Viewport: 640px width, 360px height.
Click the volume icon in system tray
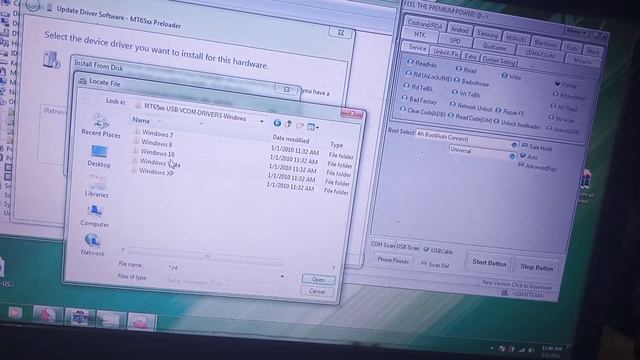[530, 350]
